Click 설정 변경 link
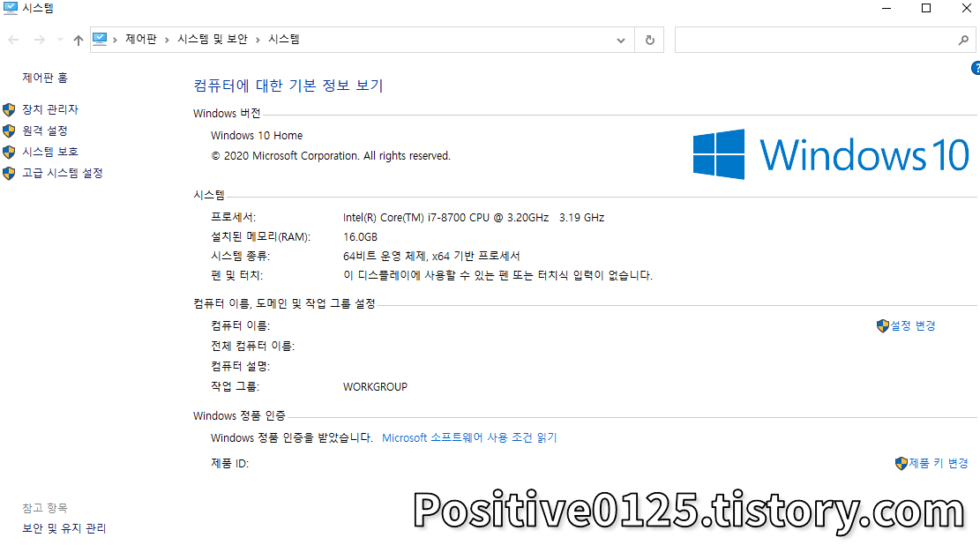980x545 pixels. click(x=912, y=325)
